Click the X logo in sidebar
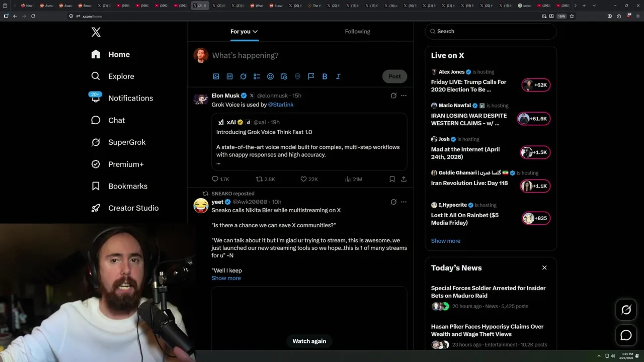 click(x=96, y=32)
